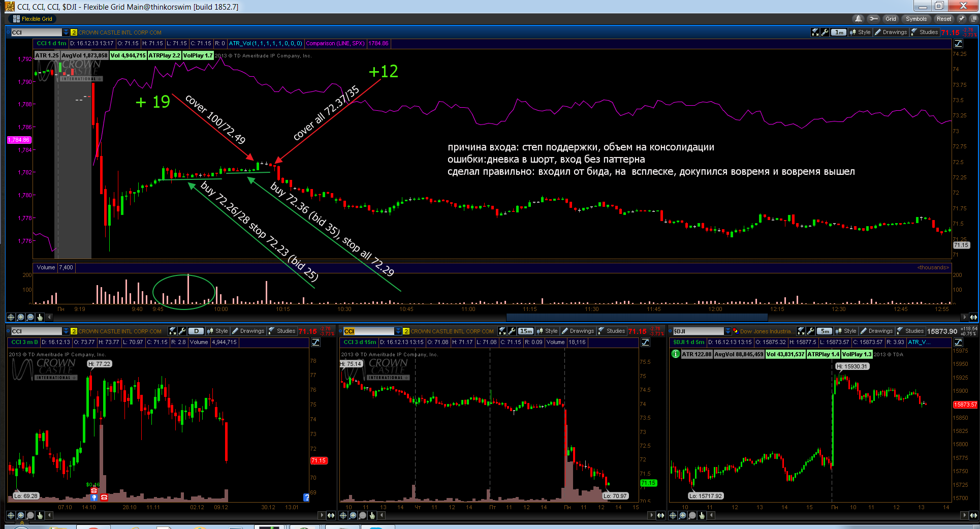Screen dimensions: 980x529
Task: Toggle log scale icon in 15m chart
Action: click(645, 342)
